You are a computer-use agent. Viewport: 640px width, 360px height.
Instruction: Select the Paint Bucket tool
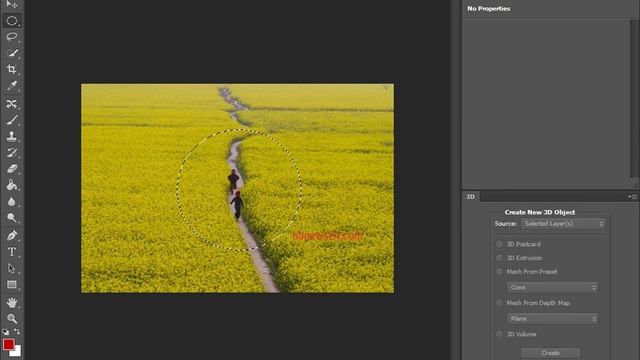click(12, 185)
